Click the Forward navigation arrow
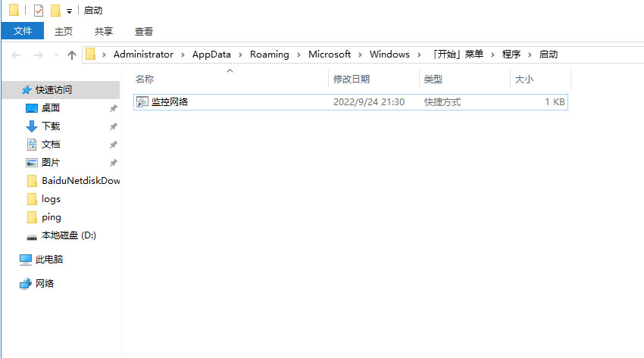This screenshot has height=358, width=644. tap(38, 55)
